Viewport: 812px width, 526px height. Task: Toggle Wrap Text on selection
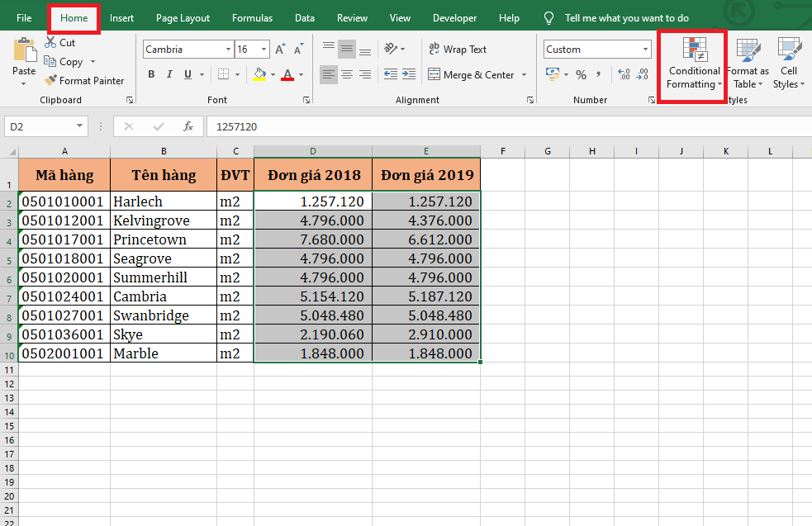tap(458, 50)
